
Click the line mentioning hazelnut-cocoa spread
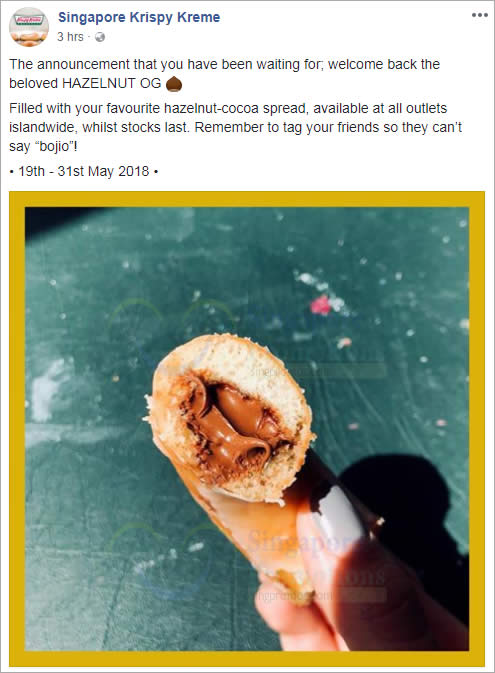pos(228,108)
